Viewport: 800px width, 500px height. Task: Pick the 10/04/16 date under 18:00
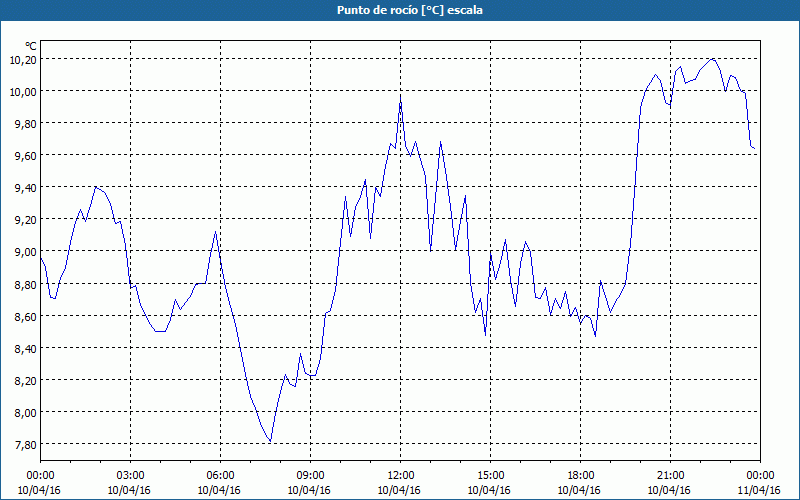tap(579, 490)
